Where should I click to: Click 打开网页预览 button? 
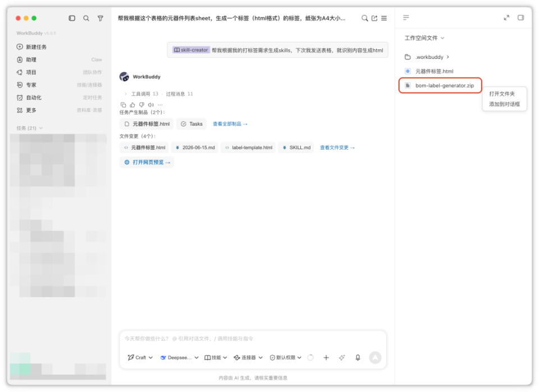click(147, 163)
